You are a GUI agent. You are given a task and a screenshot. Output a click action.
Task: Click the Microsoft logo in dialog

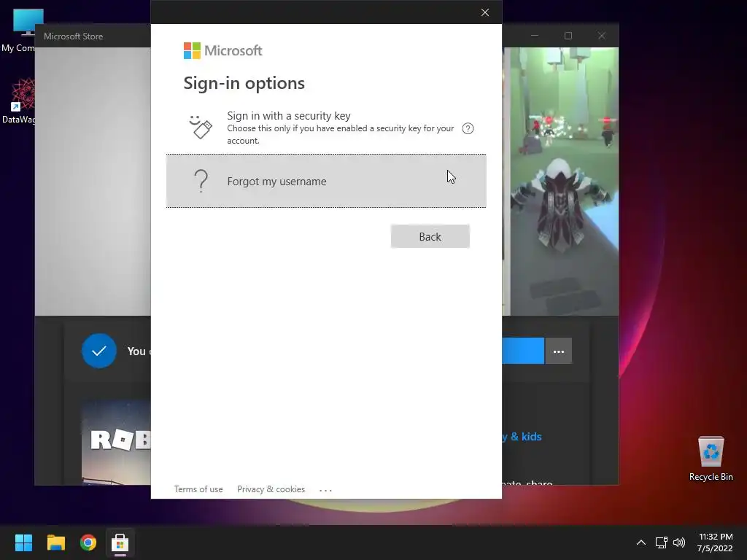click(222, 50)
